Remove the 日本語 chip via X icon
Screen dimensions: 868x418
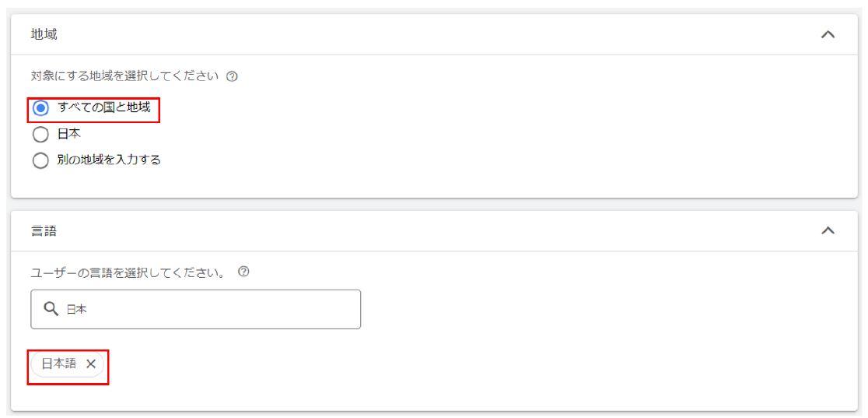coord(91,364)
